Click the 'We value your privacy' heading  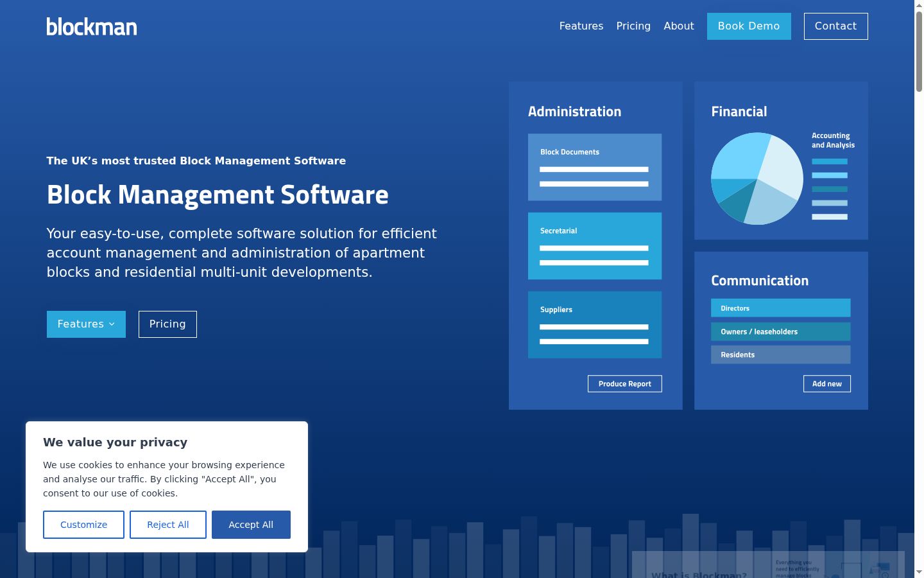pos(116,442)
